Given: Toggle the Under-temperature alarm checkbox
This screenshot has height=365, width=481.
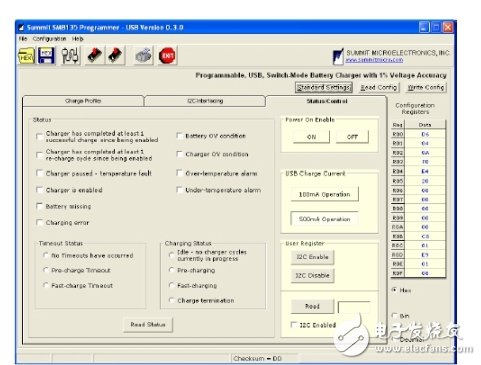Looking at the screenshot, I should 179,190.
